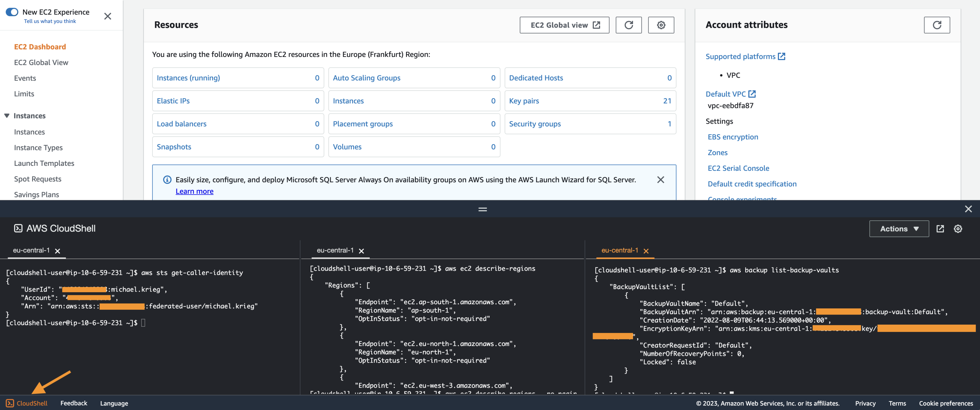Open EC2 Global view button
Screen dimensions: 980x410
coord(564,25)
